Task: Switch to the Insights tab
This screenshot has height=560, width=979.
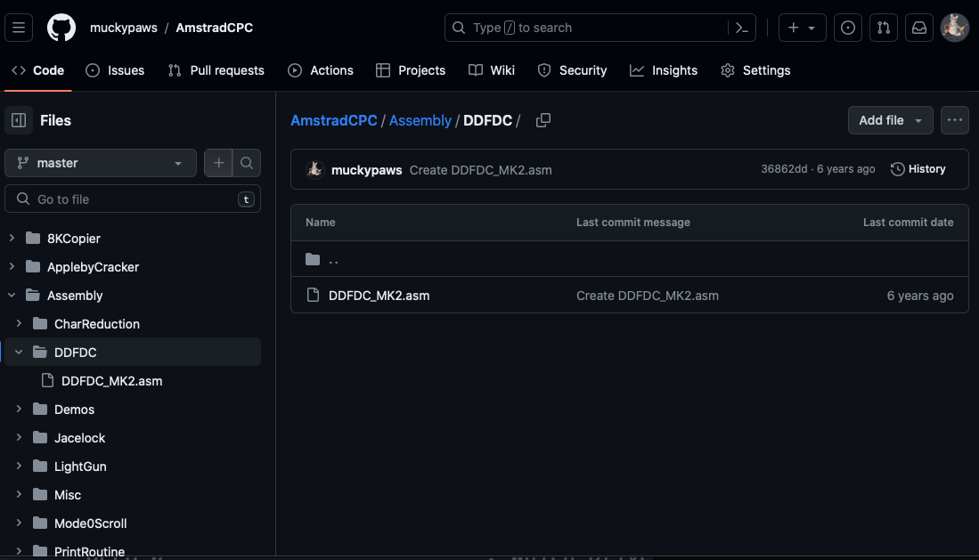Action: click(x=664, y=70)
